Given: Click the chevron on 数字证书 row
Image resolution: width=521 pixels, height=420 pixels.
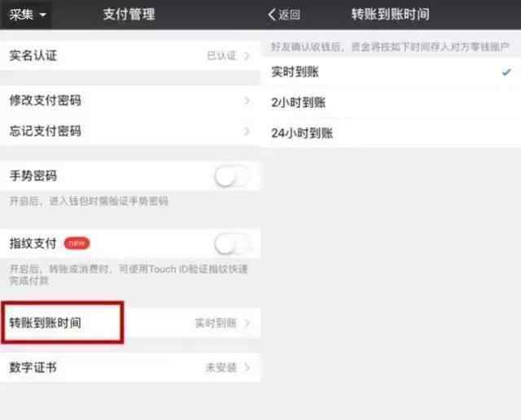Looking at the screenshot, I should (247, 367).
